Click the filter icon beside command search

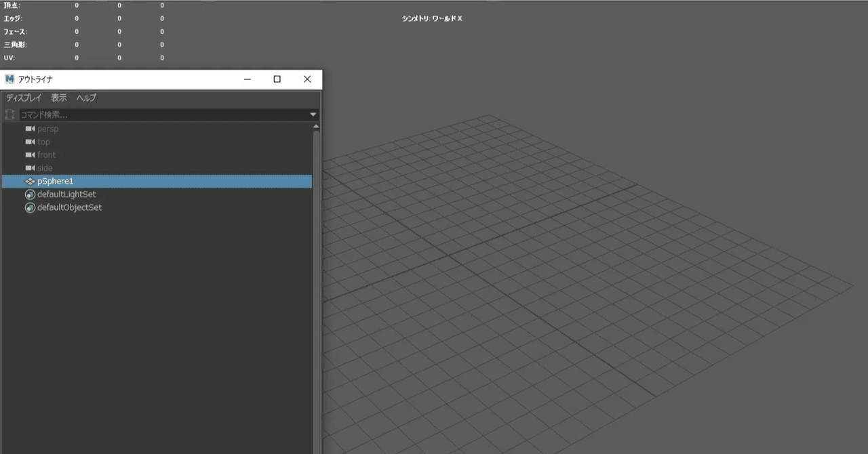[10, 114]
